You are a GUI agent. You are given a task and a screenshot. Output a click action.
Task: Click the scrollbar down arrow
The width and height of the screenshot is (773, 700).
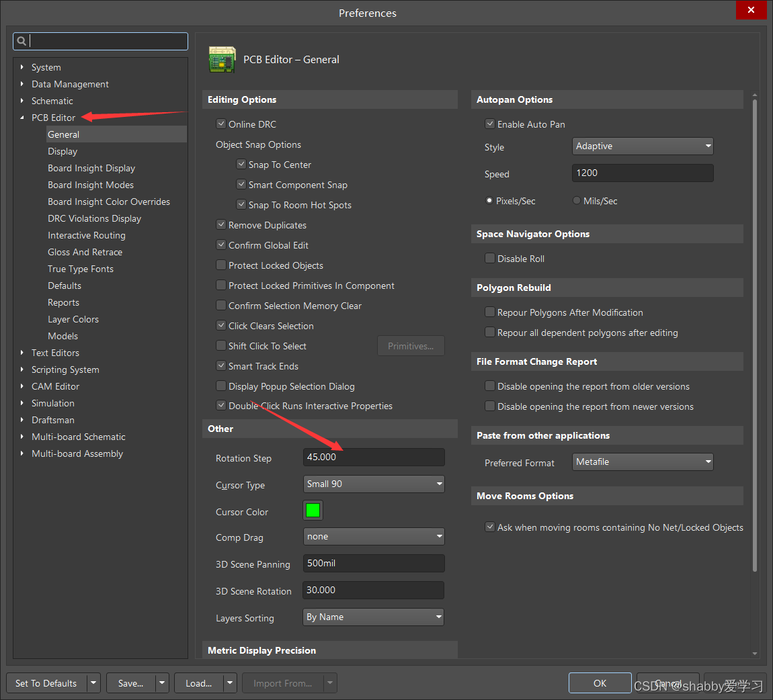[754, 653]
